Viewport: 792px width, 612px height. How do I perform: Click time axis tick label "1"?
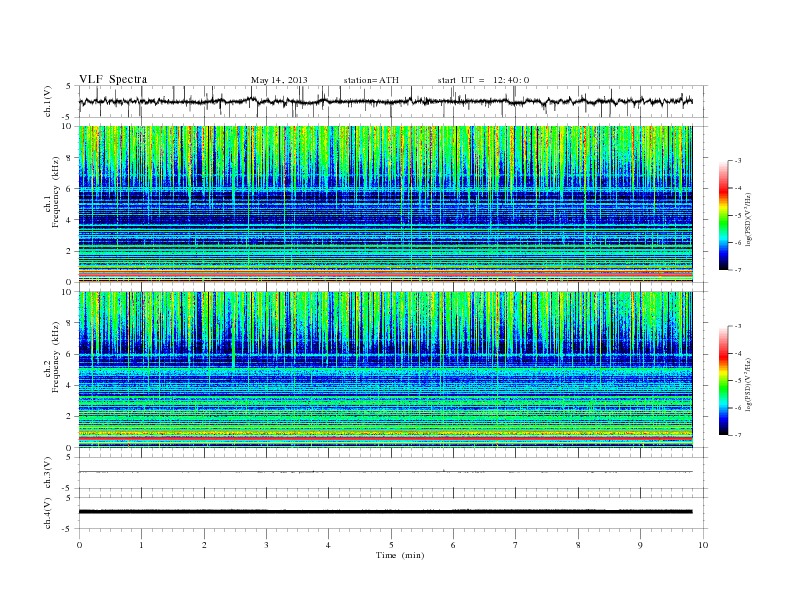141,545
